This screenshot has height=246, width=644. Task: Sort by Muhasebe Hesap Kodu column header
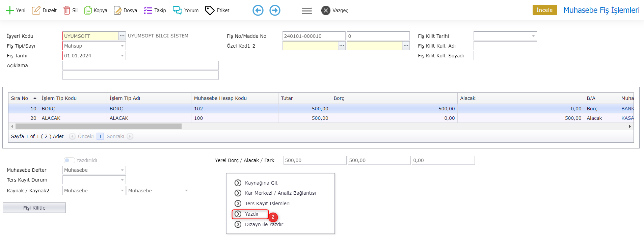pyautogui.click(x=235, y=98)
